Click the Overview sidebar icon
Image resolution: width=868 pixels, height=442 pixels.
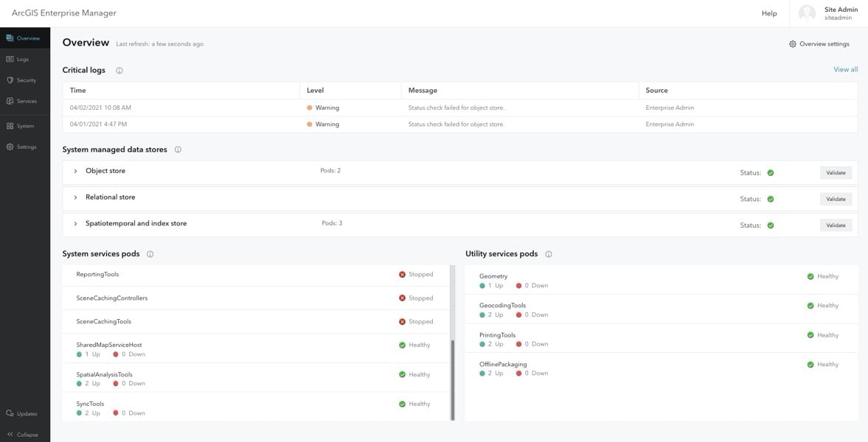tap(10, 38)
